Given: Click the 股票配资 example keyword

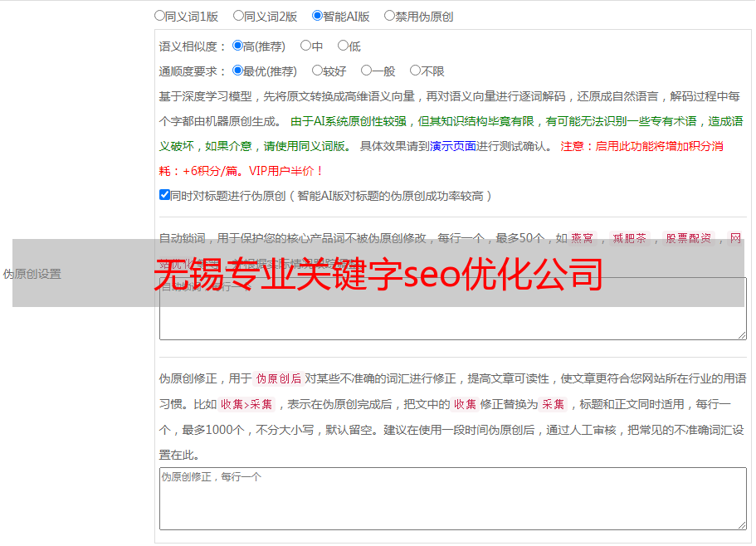Looking at the screenshot, I should (x=689, y=238).
